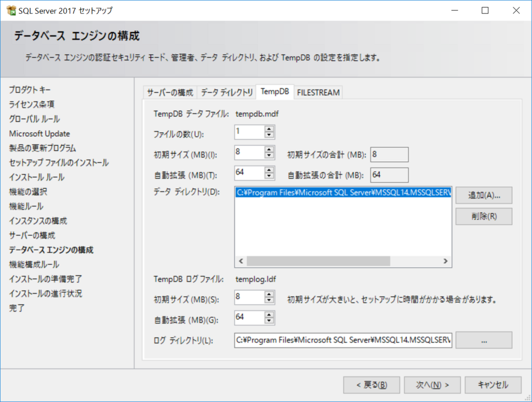
Task: Select the highlighted data directory path entry
Action: tap(343, 192)
